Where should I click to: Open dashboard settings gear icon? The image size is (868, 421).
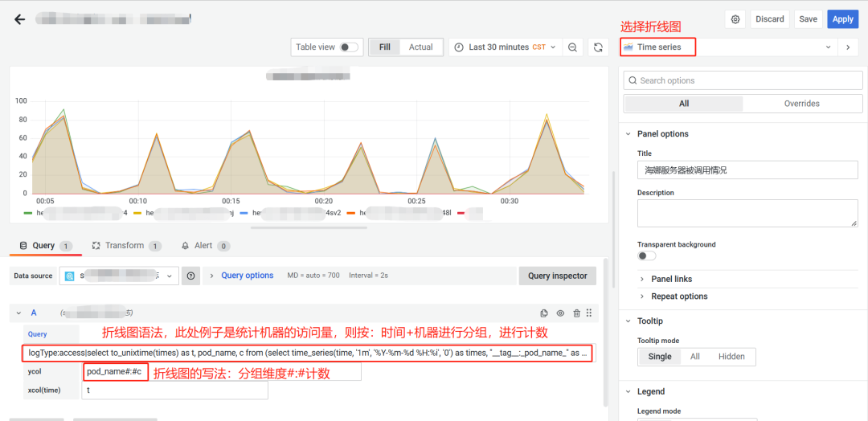click(735, 19)
